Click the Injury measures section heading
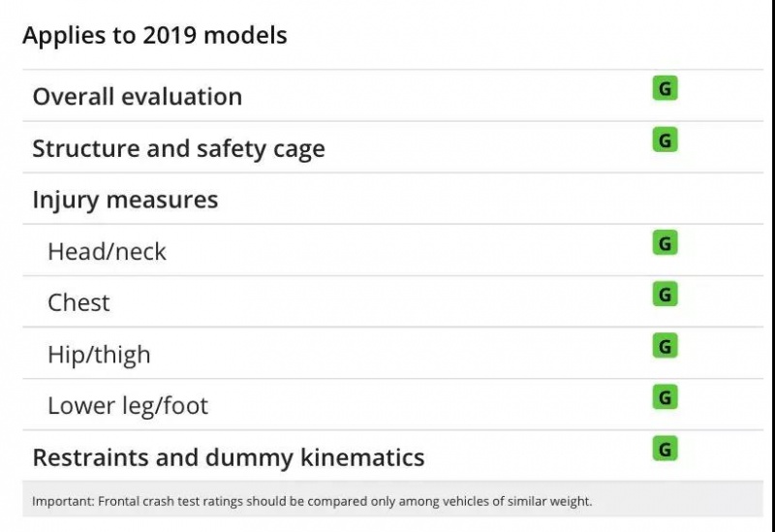Viewport: 775px width, 532px height. [125, 201]
